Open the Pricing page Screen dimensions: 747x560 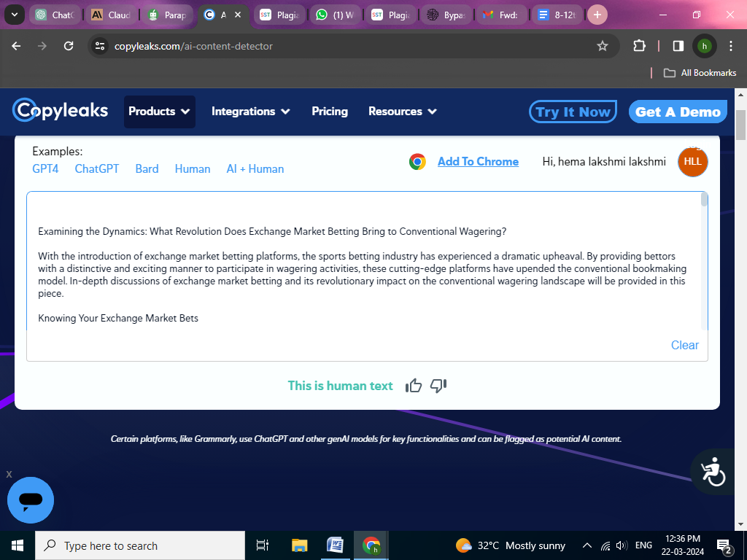point(330,112)
